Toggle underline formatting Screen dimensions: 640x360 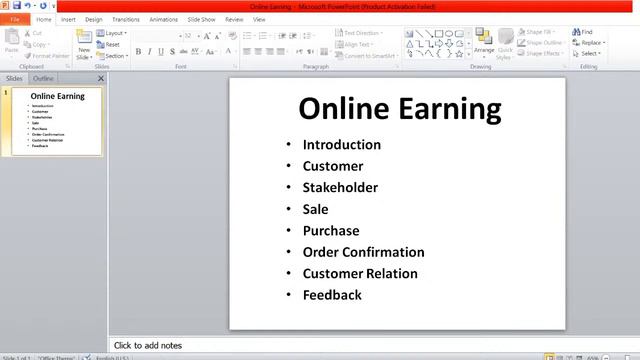pyautogui.click(x=161, y=51)
